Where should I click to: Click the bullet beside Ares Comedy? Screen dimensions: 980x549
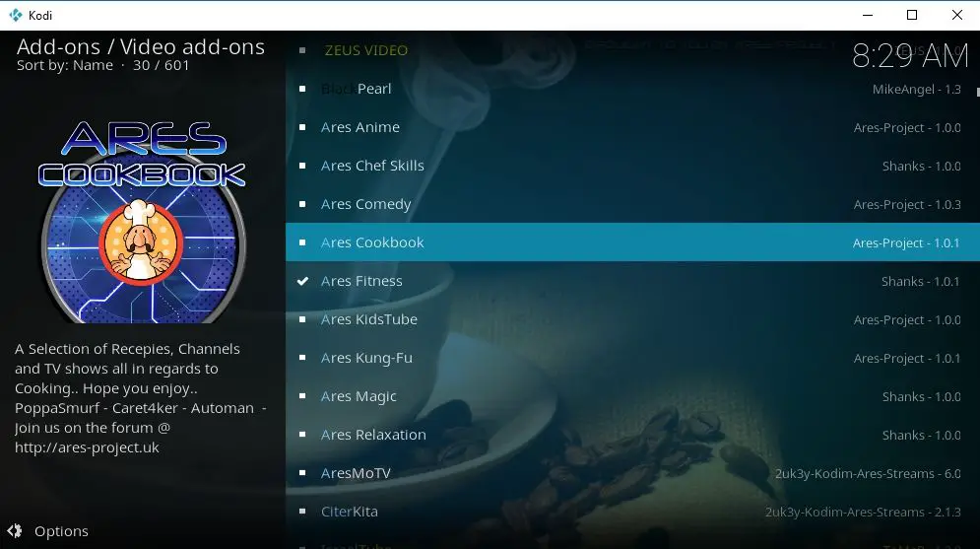point(302,204)
